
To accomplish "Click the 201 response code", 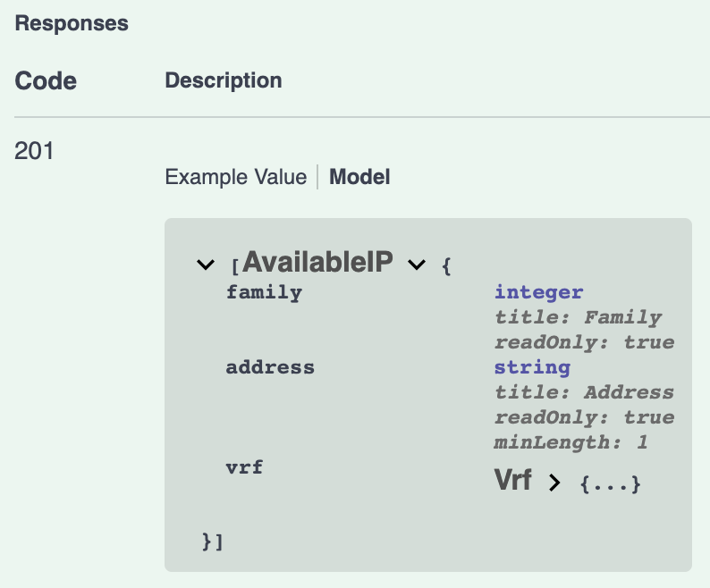I will point(34,151).
